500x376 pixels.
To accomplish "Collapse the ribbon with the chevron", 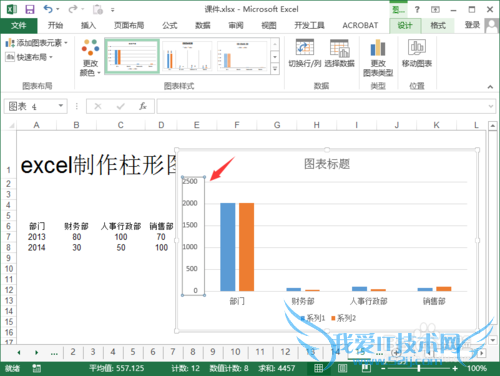I will pyautogui.click(x=490, y=87).
